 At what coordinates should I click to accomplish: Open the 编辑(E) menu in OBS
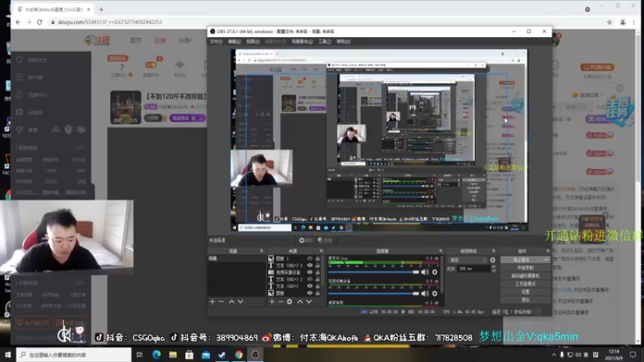tap(234, 42)
